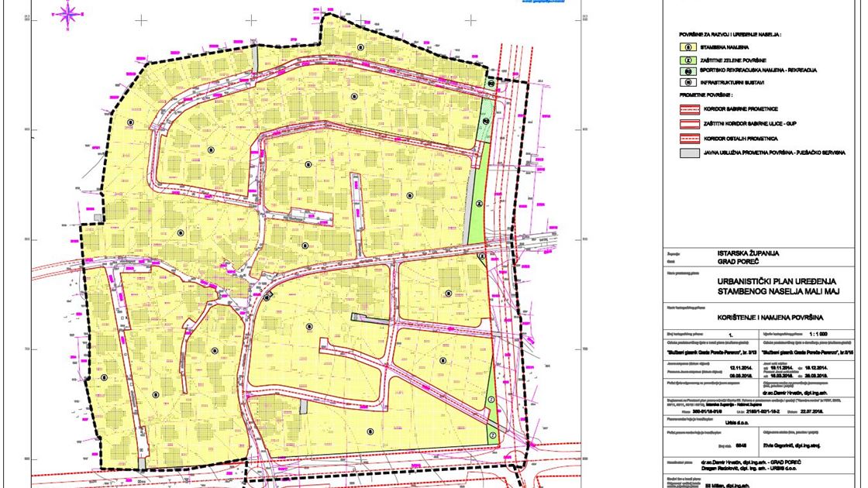Click the yellow Stambena Namjena legend swatch
Image resolution: width=868 pixels, height=488 pixels.
[688, 47]
